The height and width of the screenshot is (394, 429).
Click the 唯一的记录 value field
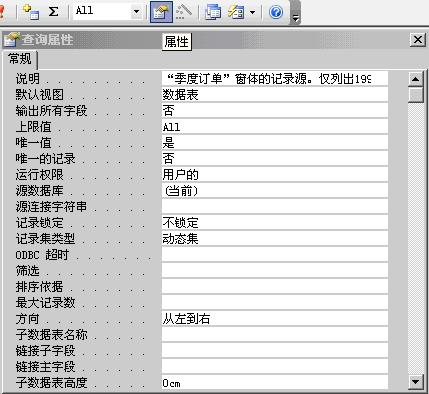coord(275,159)
